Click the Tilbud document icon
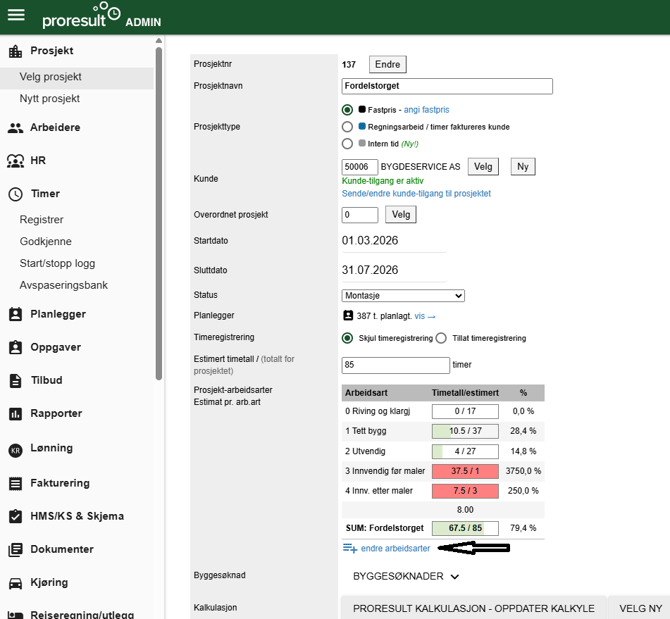This screenshot has width=670, height=619. [15, 380]
